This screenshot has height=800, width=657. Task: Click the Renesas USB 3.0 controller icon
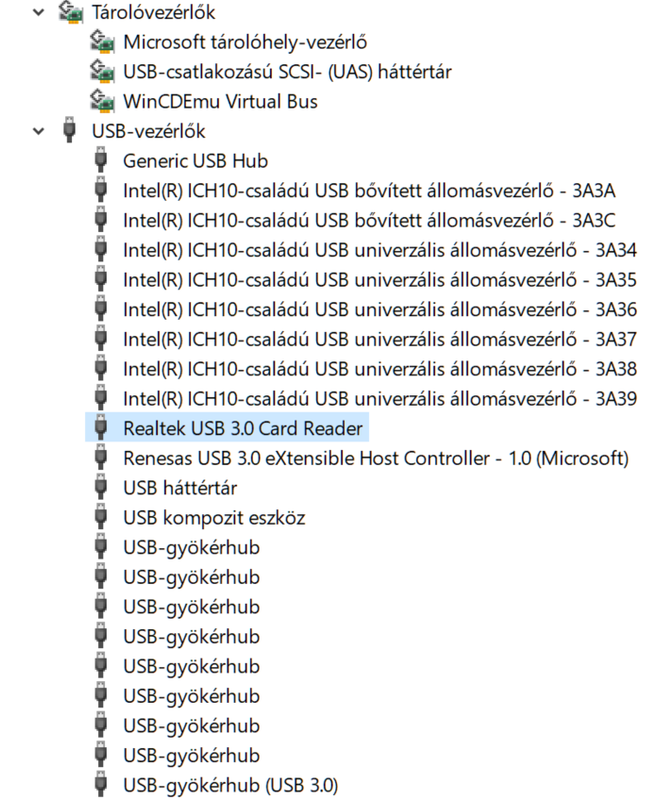click(100, 458)
